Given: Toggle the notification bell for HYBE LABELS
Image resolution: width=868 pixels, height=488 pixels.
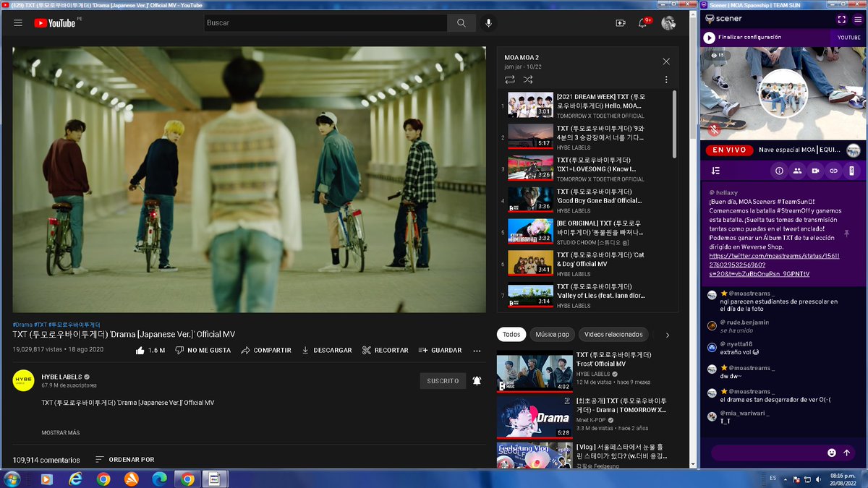Looking at the screenshot, I should tap(477, 380).
